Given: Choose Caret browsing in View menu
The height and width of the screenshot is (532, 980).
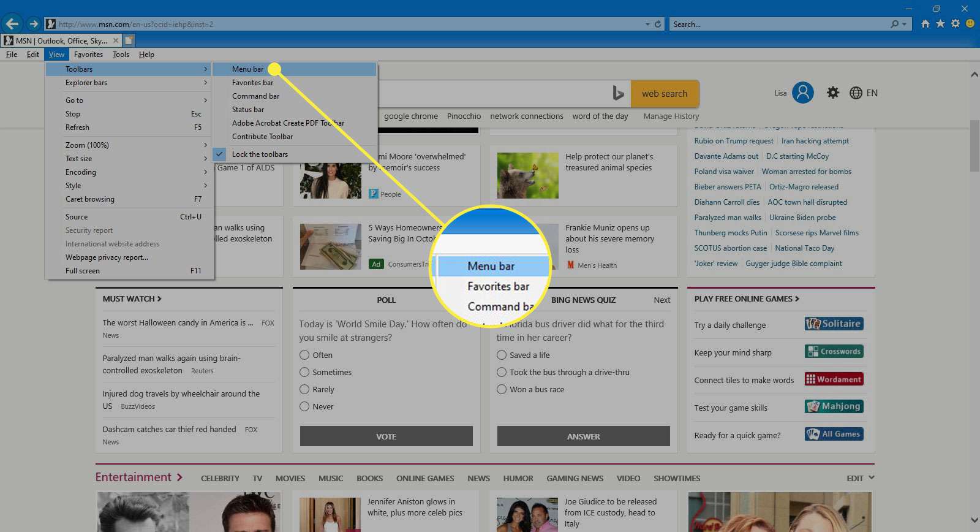Looking at the screenshot, I should point(130,199).
